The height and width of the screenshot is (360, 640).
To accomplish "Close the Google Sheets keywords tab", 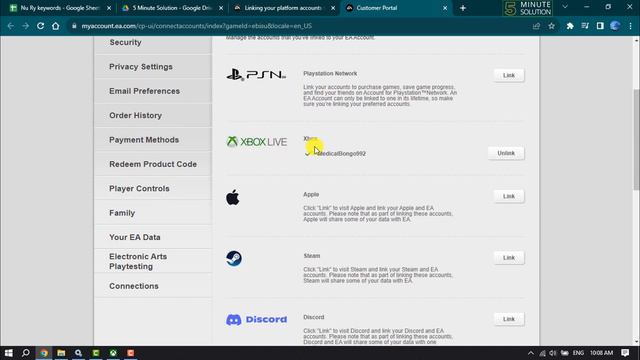I will click(109, 8).
